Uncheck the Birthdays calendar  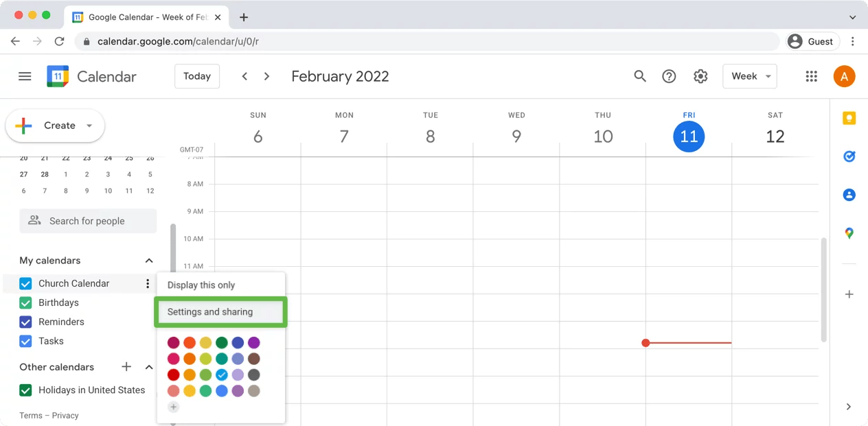point(25,303)
